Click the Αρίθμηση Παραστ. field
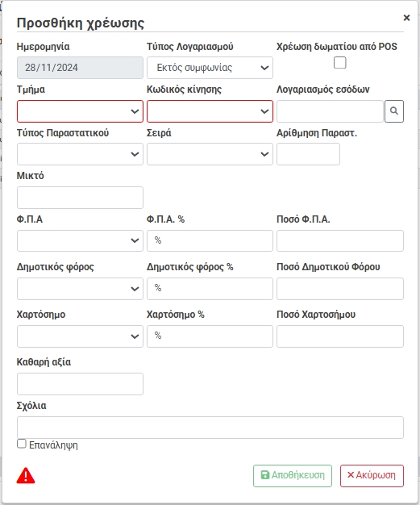420x505 pixels. 308,154
